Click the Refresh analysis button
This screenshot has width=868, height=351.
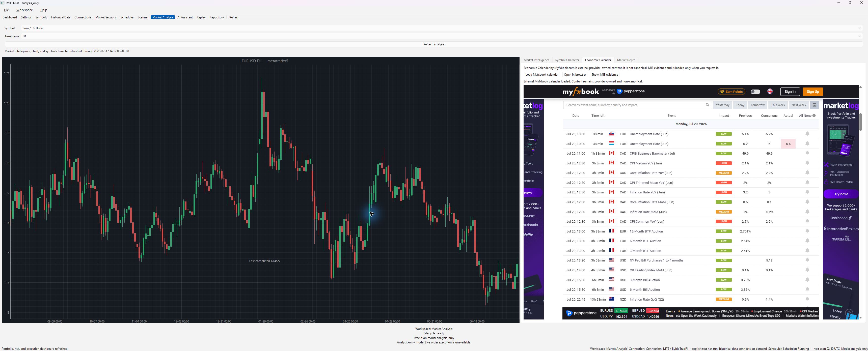[434, 44]
